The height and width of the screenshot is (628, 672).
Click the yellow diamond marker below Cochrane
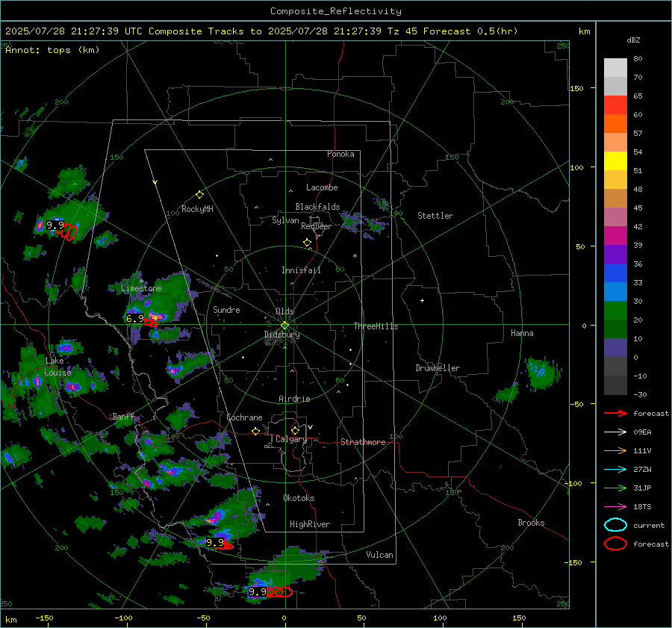256,432
